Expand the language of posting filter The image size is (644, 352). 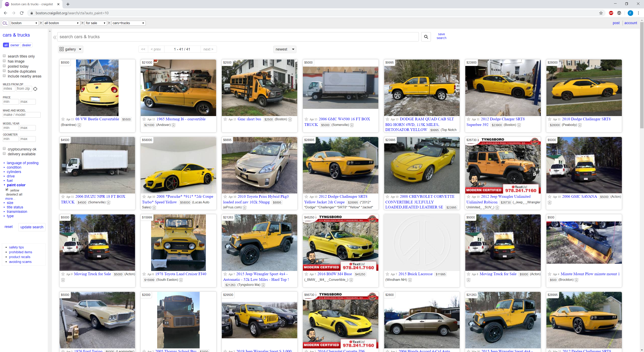[23, 163]
